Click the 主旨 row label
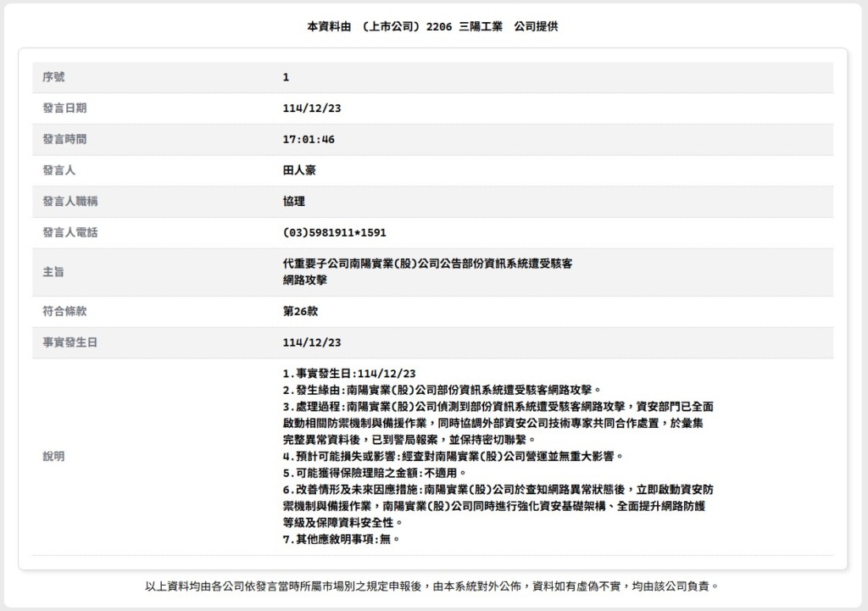Screen dimensions: 868x611 (x=53, y=271)
